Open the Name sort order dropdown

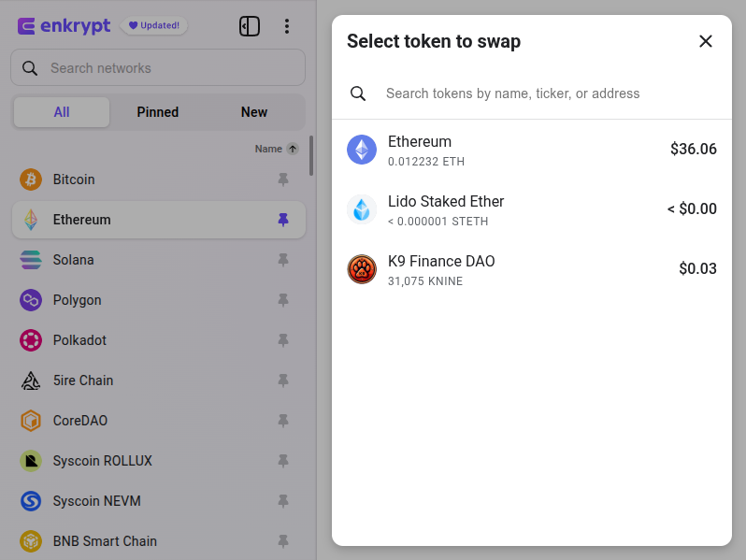click(277, 149)
